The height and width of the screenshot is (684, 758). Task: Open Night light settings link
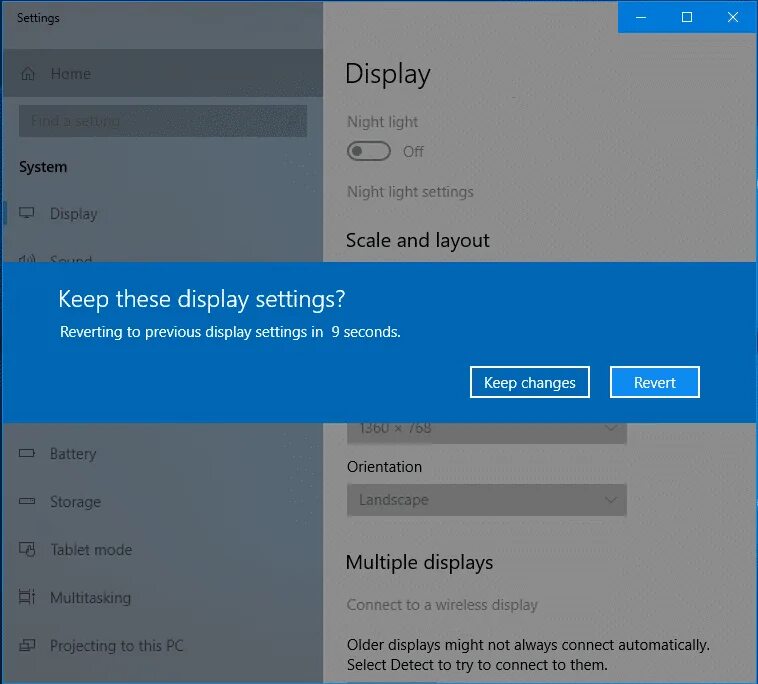pyautogui.click(x=410, y=192)
